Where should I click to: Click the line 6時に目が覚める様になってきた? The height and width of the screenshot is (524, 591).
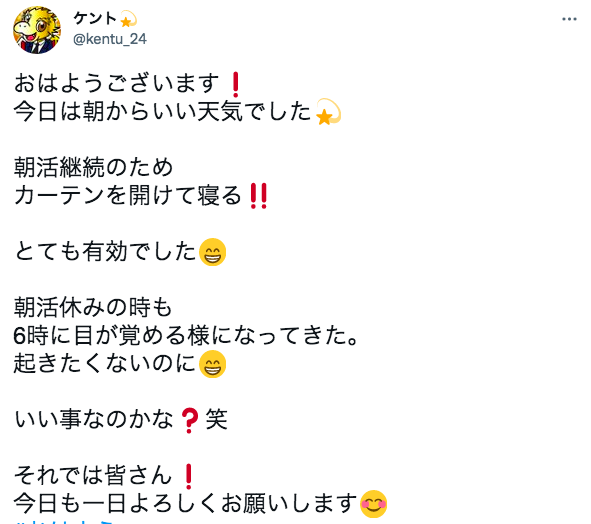click(x=186, y=336)
